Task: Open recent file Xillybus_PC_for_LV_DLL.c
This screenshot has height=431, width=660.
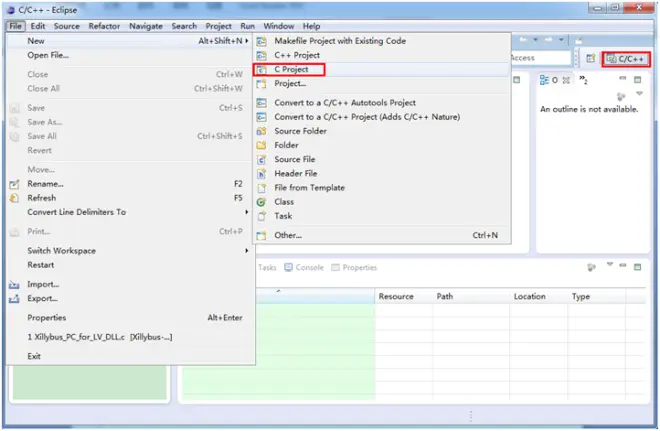Action: tap(129, 337)
